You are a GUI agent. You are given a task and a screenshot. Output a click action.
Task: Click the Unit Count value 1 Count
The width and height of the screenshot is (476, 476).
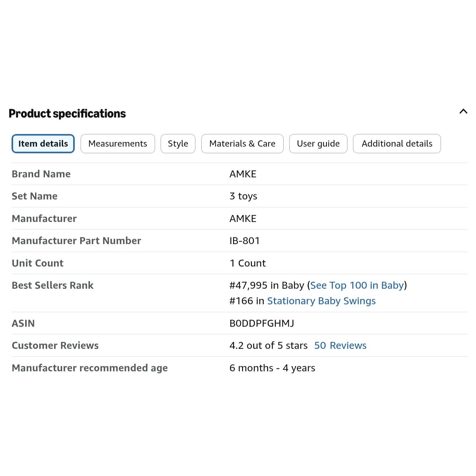tap(248, 263)
